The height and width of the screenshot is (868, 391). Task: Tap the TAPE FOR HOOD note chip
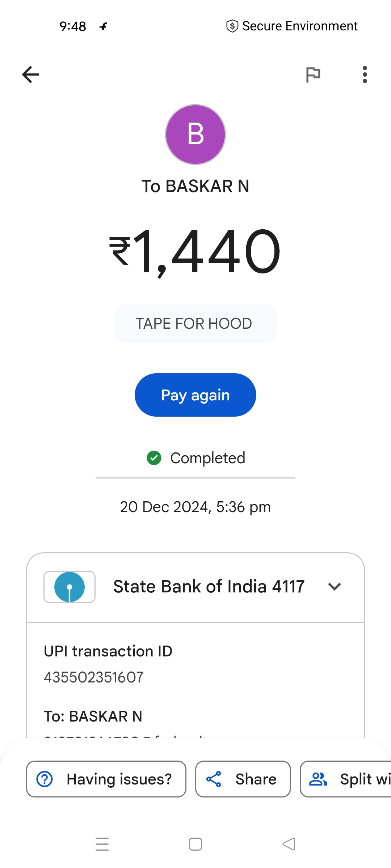click(x=195, y=323)
